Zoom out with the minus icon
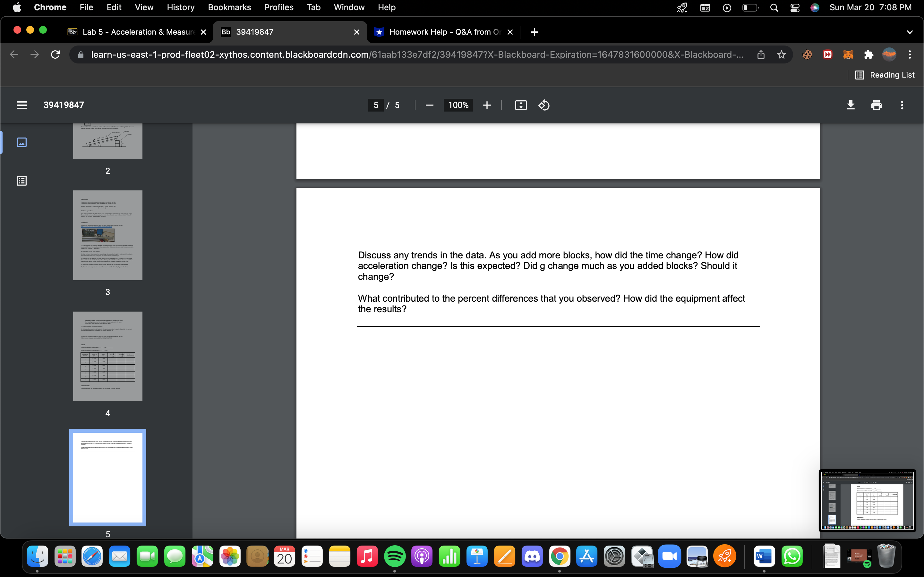The image size is (924, 577). 429,105
